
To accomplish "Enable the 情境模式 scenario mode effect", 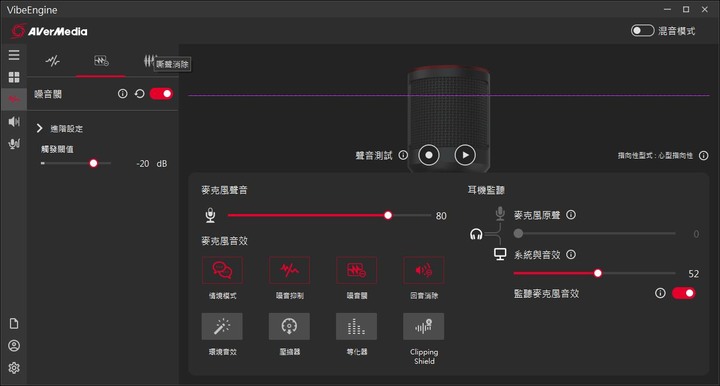I will coord(222,270).
